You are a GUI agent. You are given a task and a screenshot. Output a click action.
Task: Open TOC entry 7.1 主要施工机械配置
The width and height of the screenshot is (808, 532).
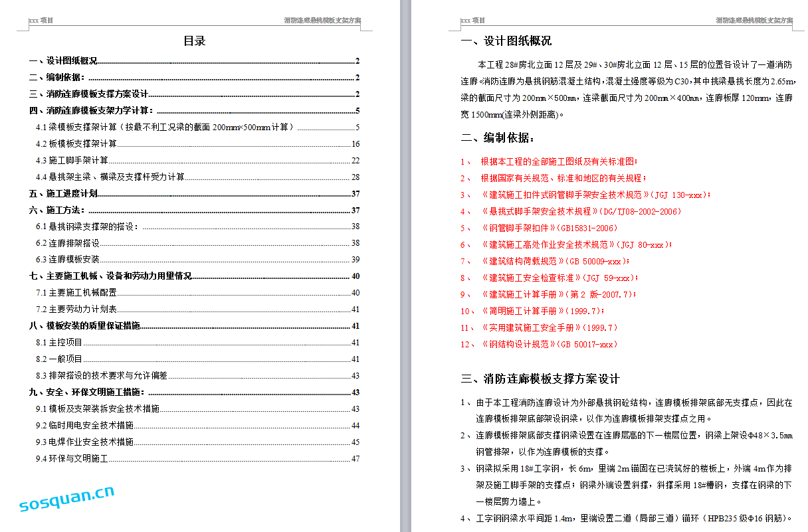(76, 293)
